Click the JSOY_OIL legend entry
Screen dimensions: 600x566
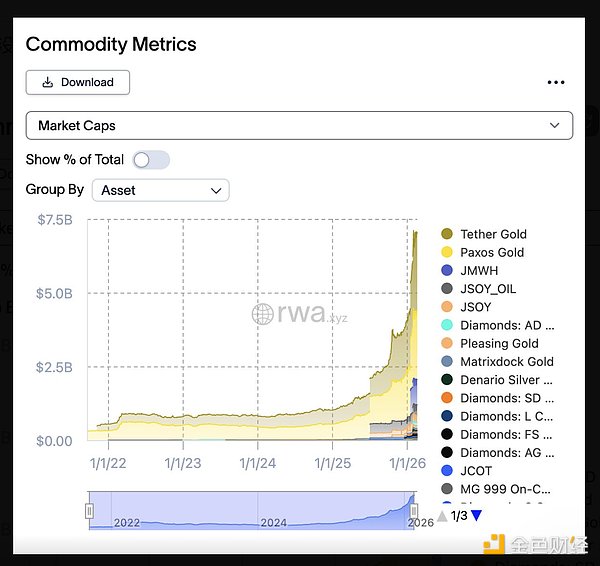click(488, 289)
